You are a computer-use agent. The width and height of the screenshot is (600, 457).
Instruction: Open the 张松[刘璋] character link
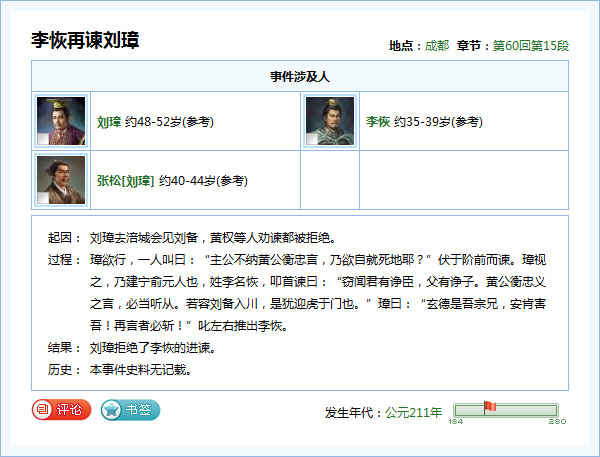[125, 181]
